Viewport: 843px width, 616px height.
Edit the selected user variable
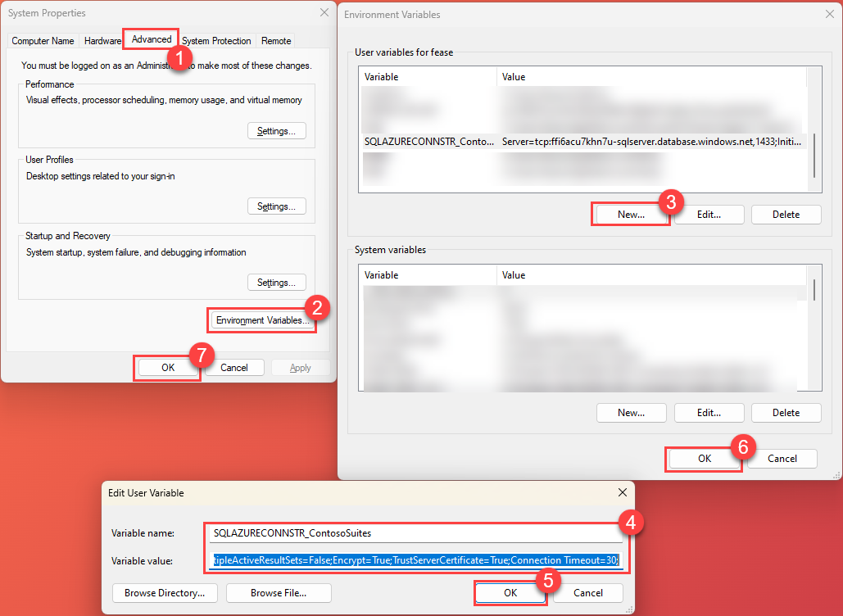point(708,214)
